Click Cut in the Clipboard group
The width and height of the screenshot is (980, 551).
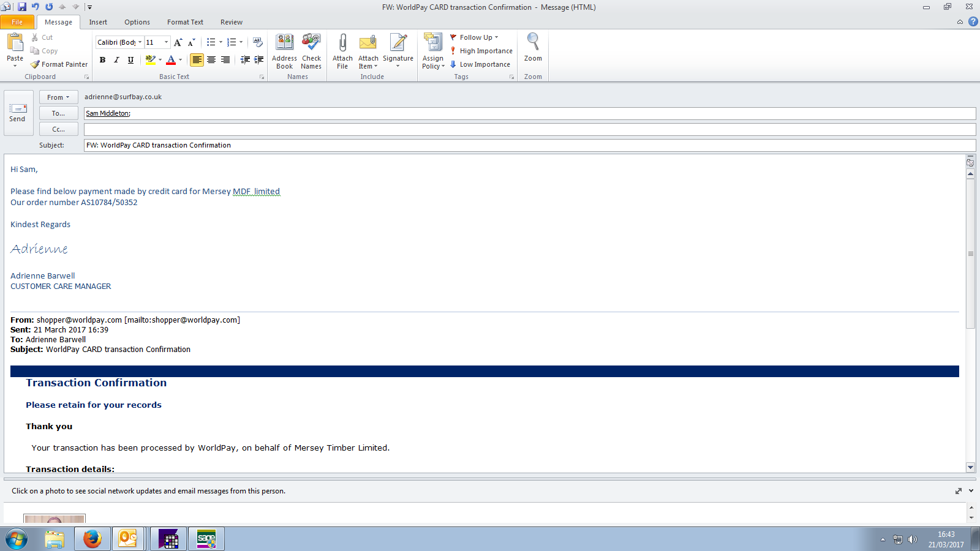click(x=42, y=37)
